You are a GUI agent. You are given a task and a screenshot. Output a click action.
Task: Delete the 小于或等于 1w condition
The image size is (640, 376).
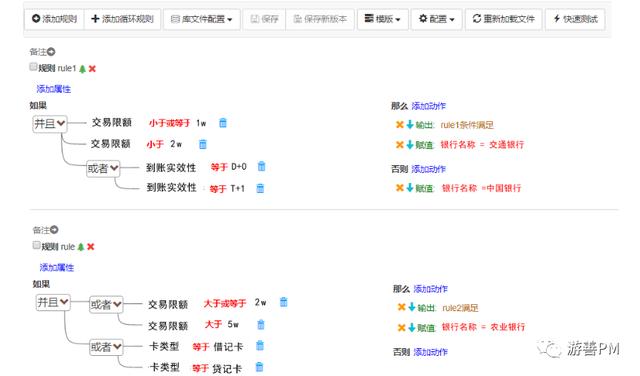point(223,122)
